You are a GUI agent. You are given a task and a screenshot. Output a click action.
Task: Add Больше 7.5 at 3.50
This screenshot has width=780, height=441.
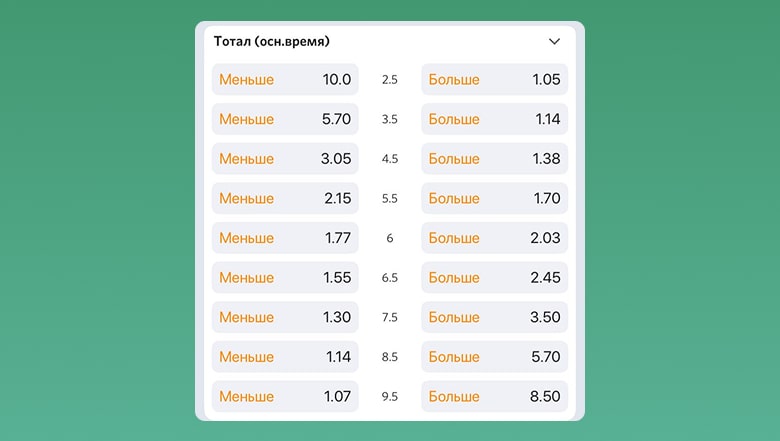pos(494,317)
